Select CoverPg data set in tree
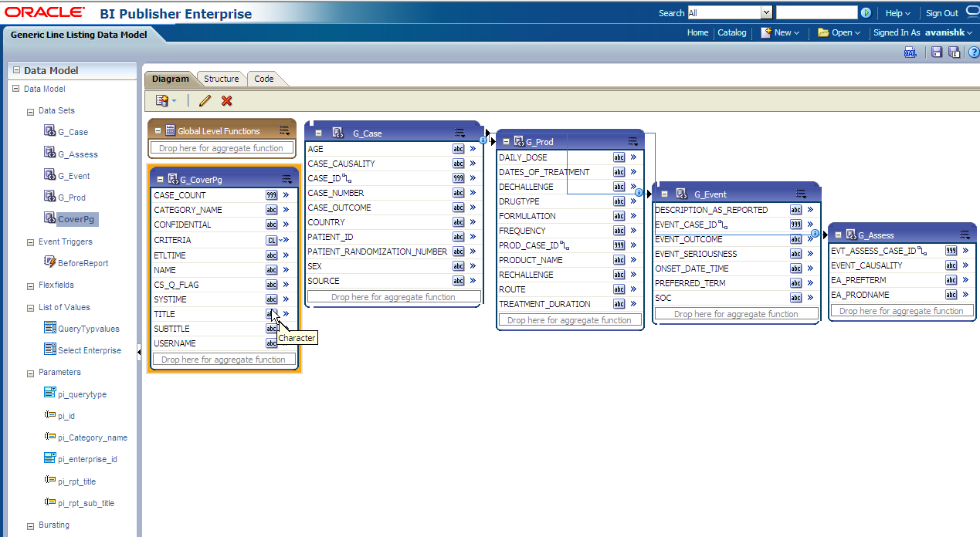Viewport: 980px width, 537px height. pos(76,219)
